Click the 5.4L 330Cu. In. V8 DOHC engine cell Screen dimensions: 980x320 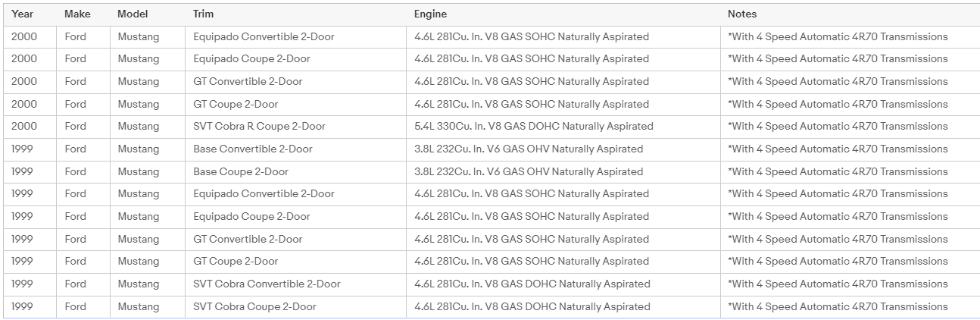533,127
